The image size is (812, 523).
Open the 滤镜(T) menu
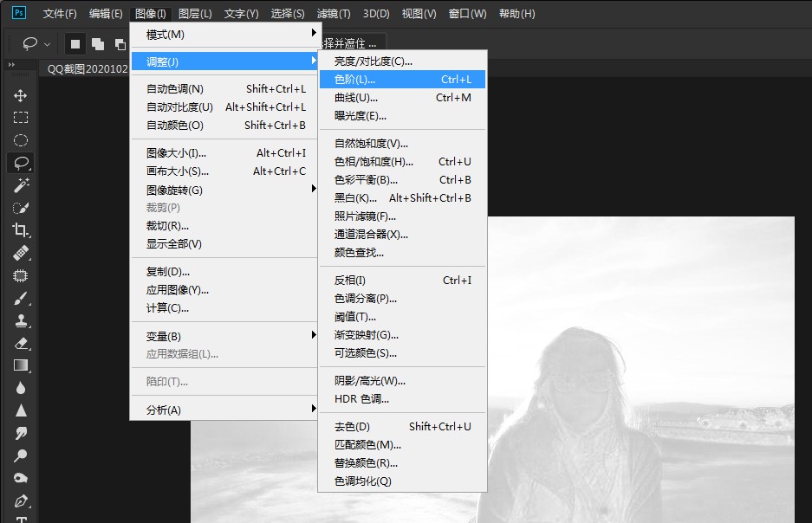pyautogui.click(x=334, y=14)
